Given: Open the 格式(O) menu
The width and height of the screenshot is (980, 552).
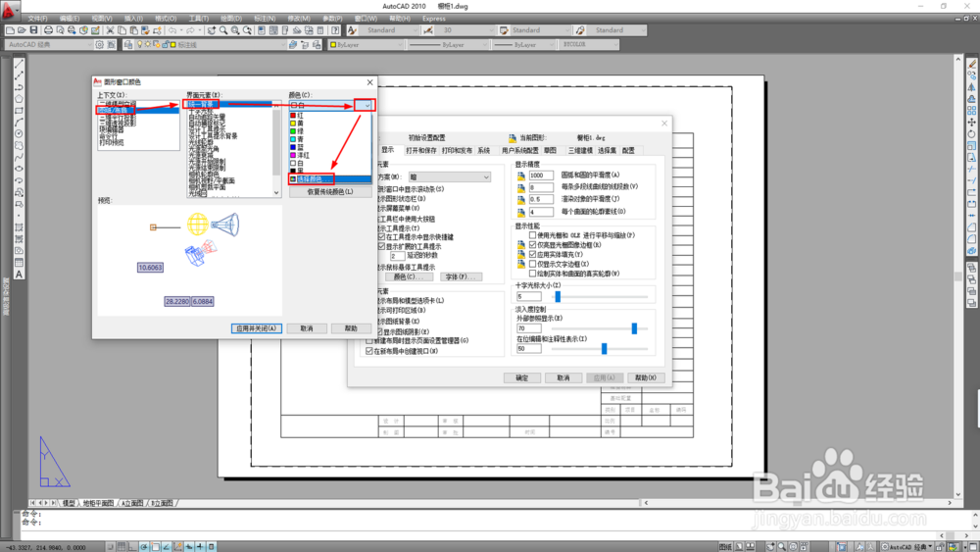Looking at the screenshot, I should pos(166,19).
